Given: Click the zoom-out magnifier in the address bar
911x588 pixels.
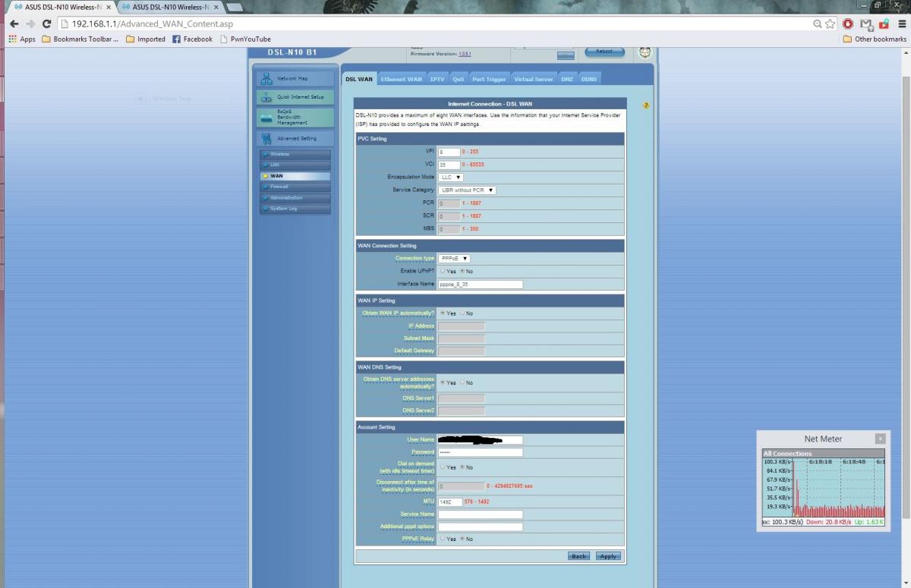Looking at the screenshot, I should pos(818,24).
